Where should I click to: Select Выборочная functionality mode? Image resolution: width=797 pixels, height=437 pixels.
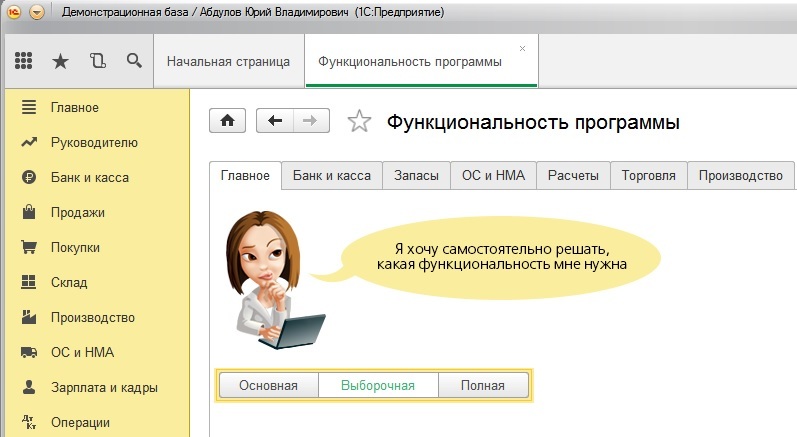[377, 386]
